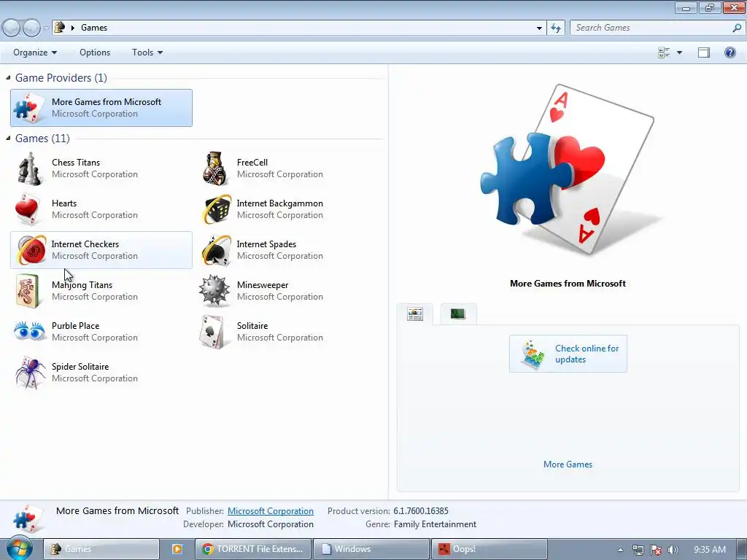
Task: Switch to the Oops! taskbar window
Action: click(x=489, y=549)
